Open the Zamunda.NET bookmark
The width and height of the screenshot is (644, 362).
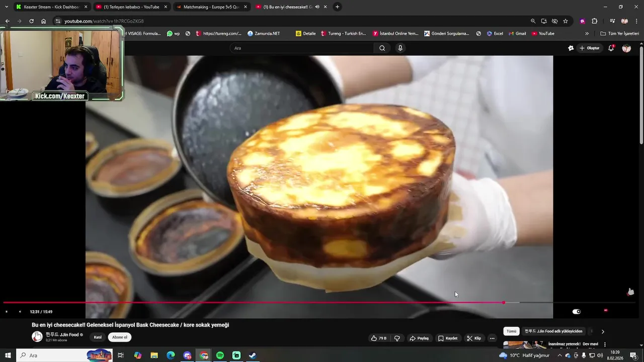tap(264, 34)
